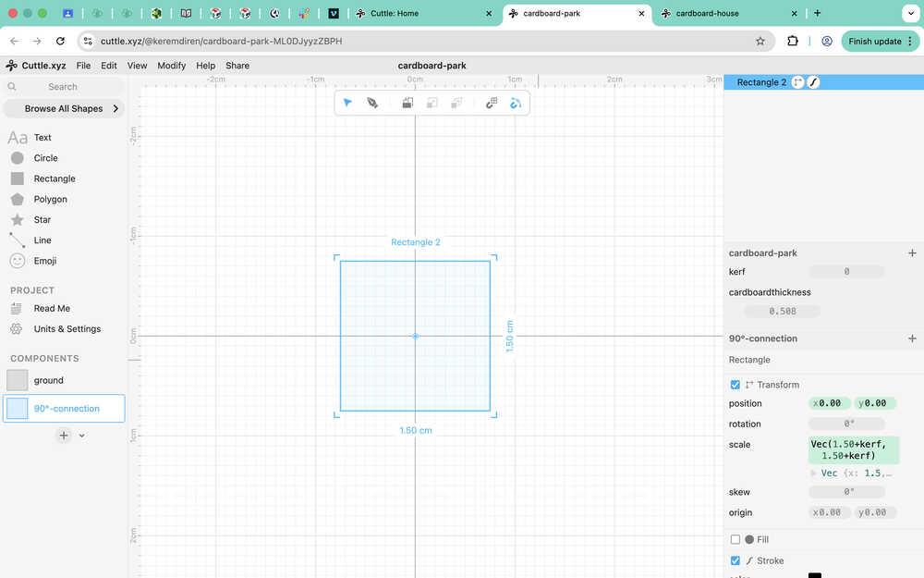
Task: Edit position x value
Action: tap(829, 403)
